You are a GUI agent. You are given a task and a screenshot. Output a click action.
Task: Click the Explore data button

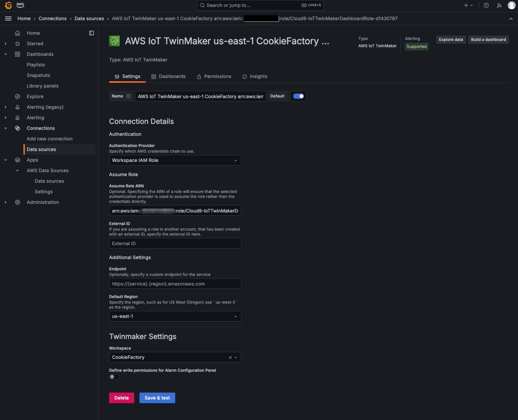[x=451, y=40]
